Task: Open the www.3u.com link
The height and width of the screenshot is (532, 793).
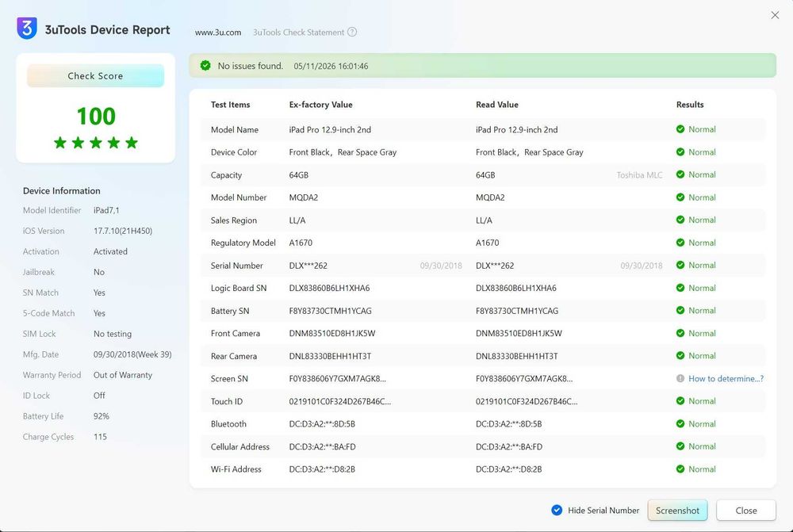Action: point(218,33)
